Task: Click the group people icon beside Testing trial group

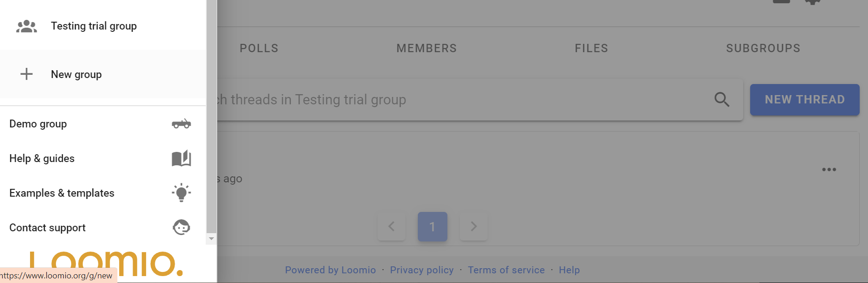Action: (x=26, y=26)
